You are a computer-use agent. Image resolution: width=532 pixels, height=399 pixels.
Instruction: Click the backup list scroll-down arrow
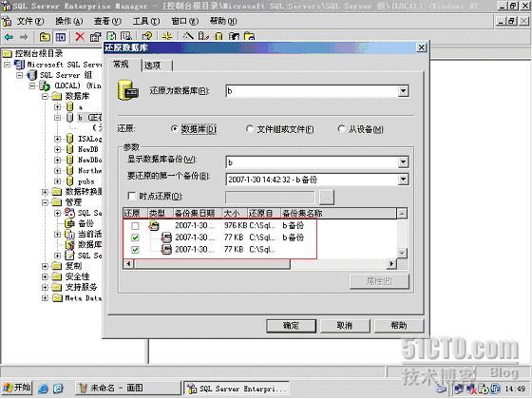point(402,253)
